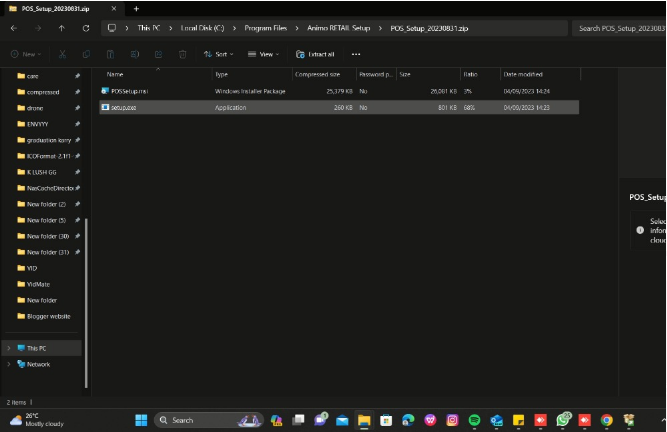Select the POSSetup.msi installer file

pos(124,91)
